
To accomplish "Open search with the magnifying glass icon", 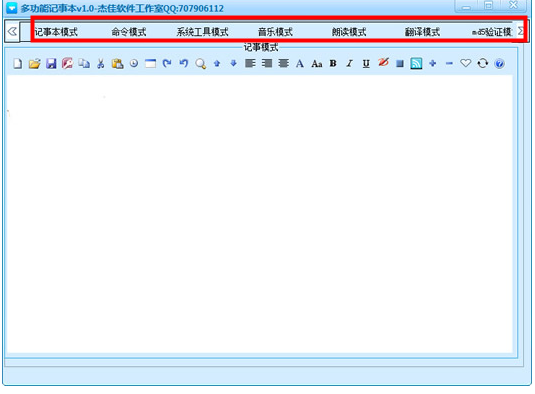I will click(x=201, y=63).
